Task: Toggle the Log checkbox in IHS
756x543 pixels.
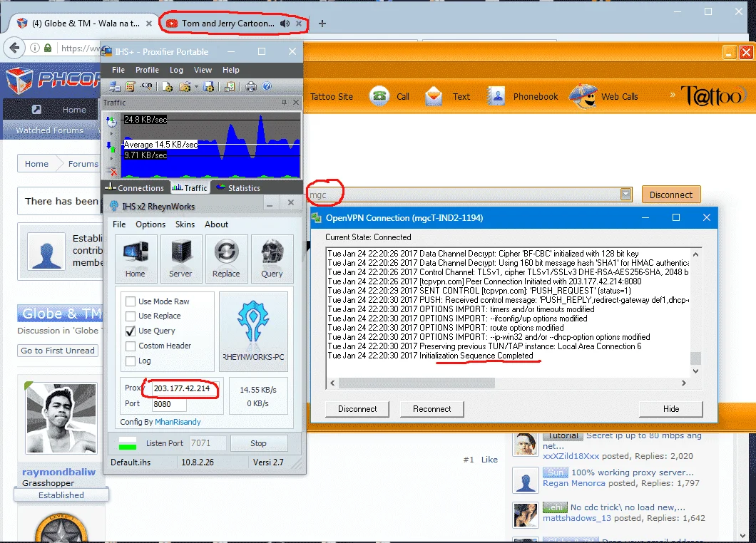Action: (131, 361)
